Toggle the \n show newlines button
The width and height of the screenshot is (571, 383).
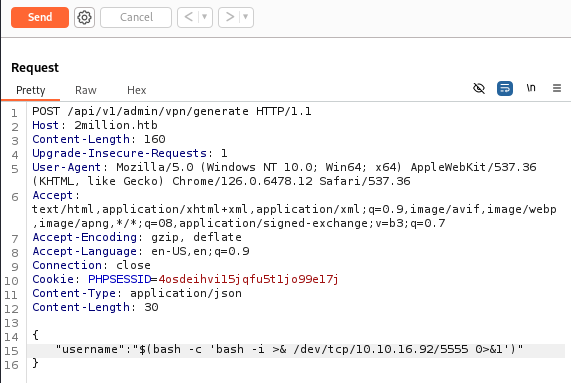531,88
